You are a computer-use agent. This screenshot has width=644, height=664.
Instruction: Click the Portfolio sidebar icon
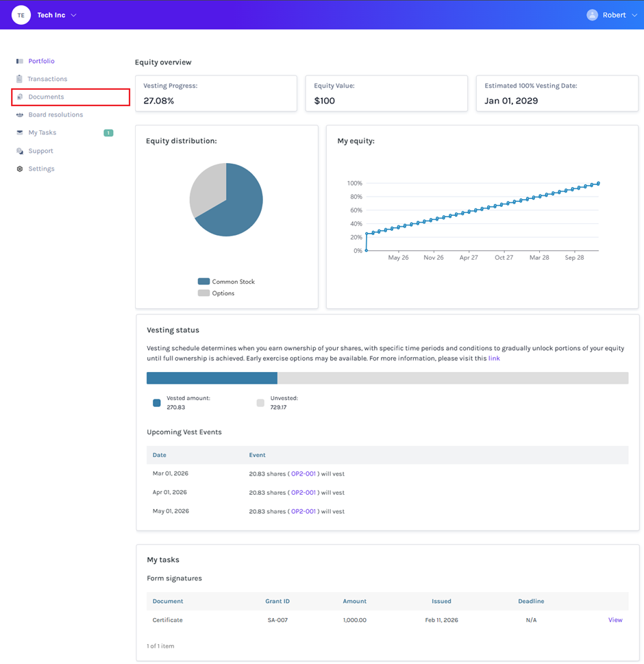(20, 62)
